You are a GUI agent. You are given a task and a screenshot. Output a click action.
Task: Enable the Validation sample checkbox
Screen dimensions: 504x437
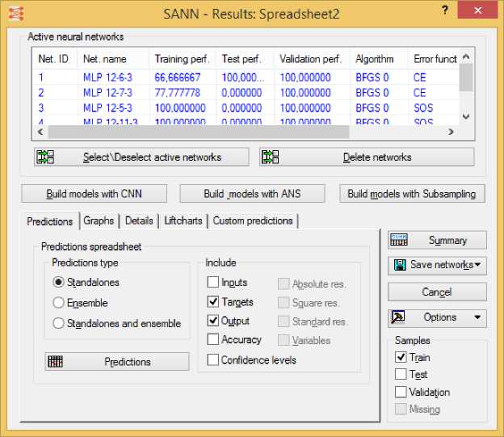[x=401, y=392]
